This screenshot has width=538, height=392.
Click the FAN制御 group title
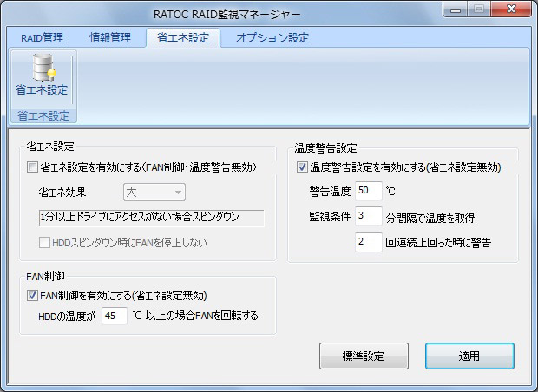click(46, 277)
